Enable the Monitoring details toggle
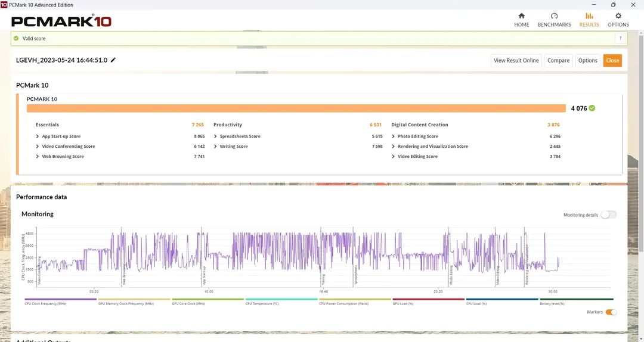This screenshot has height=342, width=644. 608,214
